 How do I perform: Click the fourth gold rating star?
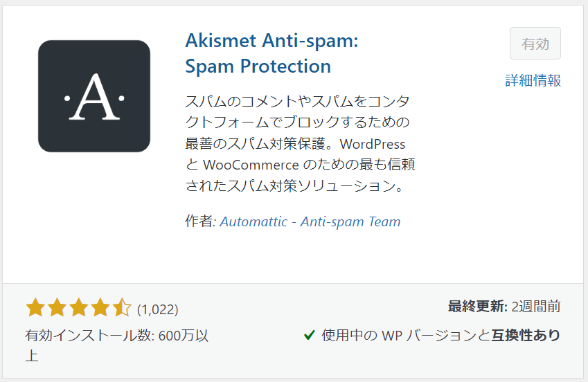pos(100,308)
